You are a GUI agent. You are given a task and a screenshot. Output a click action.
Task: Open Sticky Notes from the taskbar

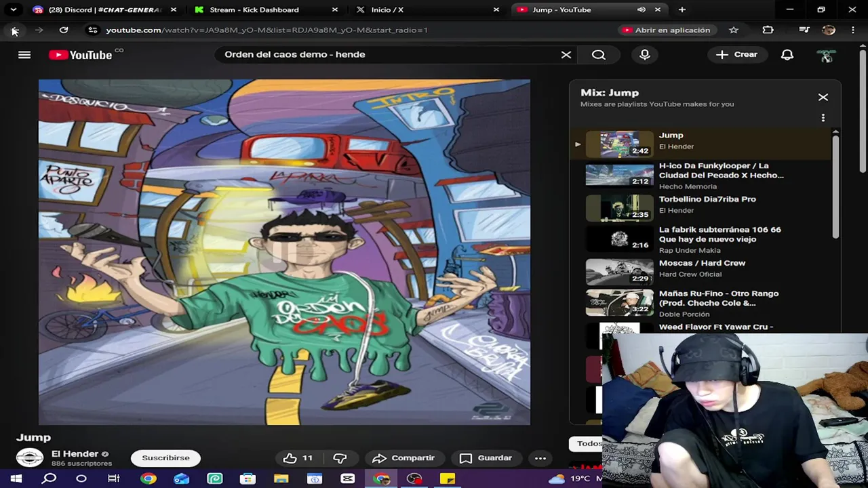click(448, 479)
